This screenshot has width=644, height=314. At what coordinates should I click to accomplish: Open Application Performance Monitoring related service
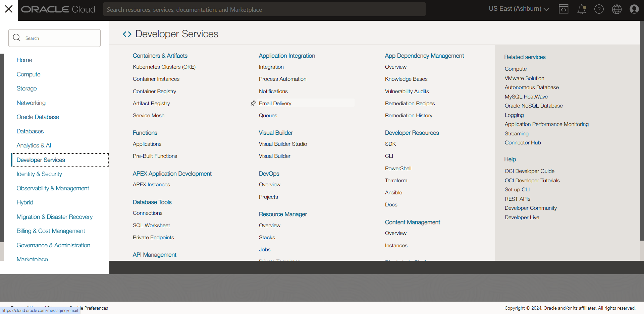pos(547,124)
